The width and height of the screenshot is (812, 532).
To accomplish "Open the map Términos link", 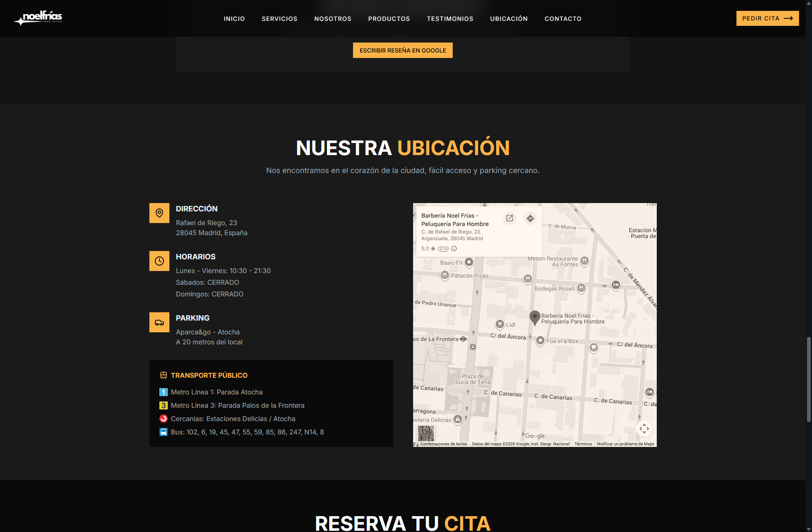I will pyautogui.click(x=583, y=444).
